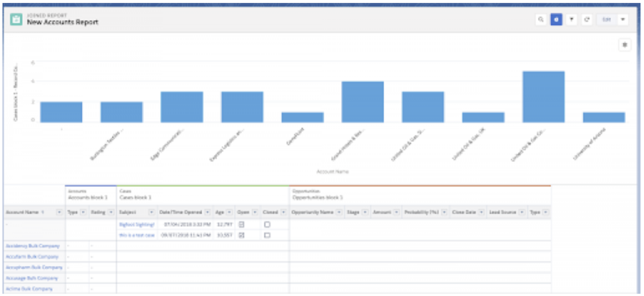
Task: Open the search within report icon
Action: (541, 19)
